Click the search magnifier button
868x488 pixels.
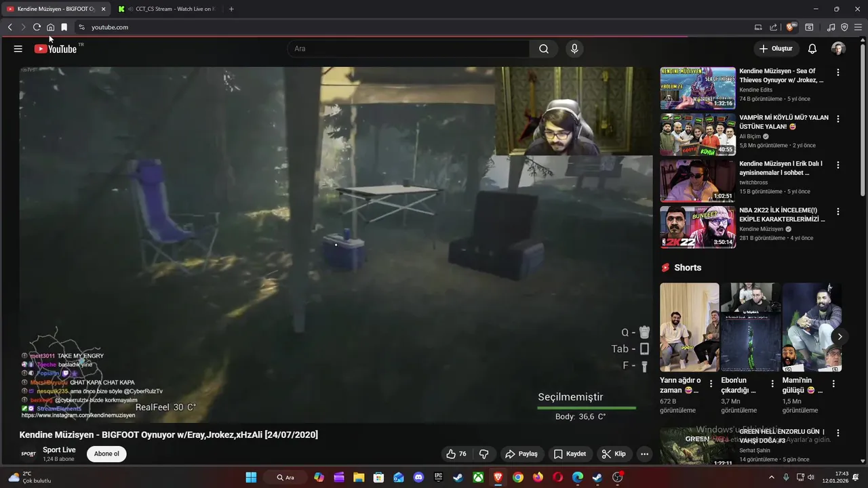(x=544, y=49)
